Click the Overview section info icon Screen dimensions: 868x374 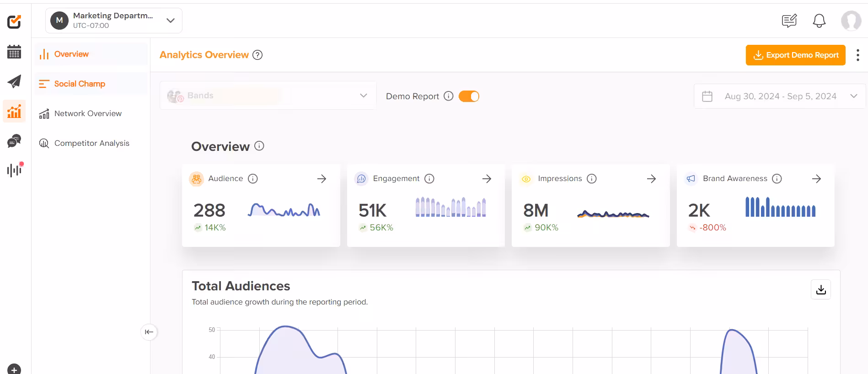[259, 146]
